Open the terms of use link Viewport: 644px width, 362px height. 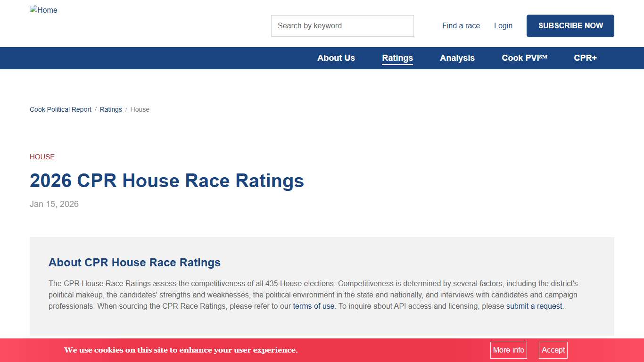click(314, 306)
